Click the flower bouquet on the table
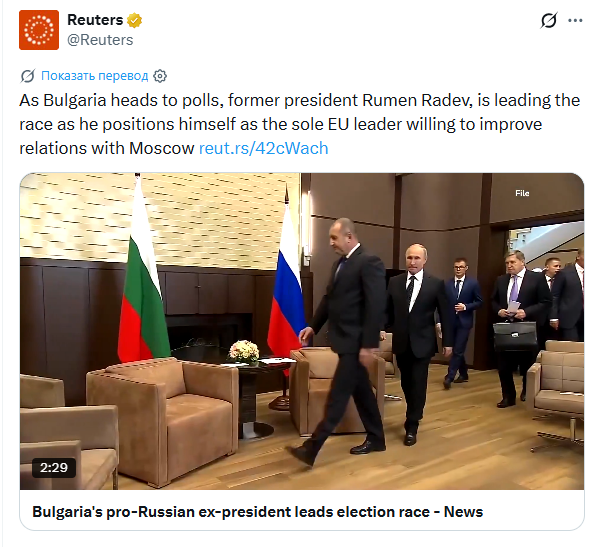This screenshot has width=596, height=547. click(x=244, y=351)
